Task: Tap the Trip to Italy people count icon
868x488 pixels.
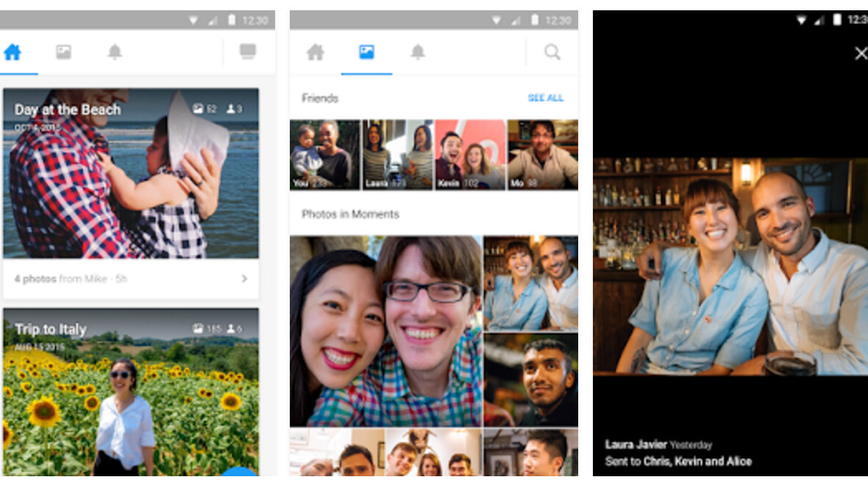Action: tap(231, 329)
